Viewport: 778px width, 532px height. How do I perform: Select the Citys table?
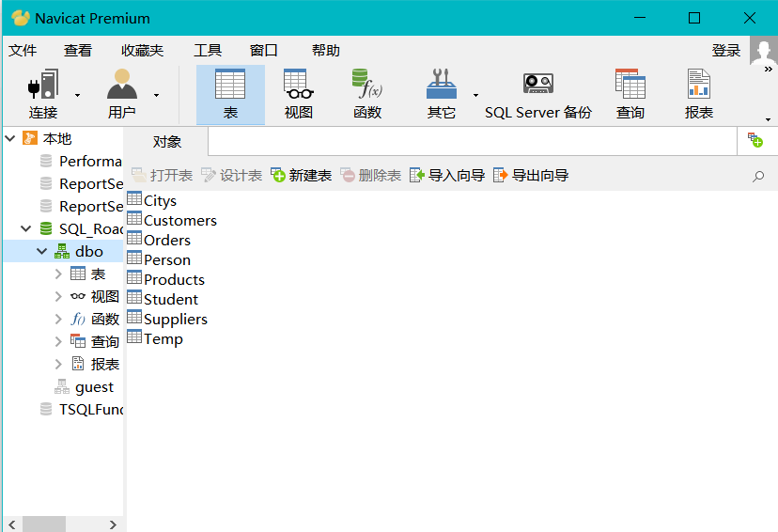(x=152, y=200)
